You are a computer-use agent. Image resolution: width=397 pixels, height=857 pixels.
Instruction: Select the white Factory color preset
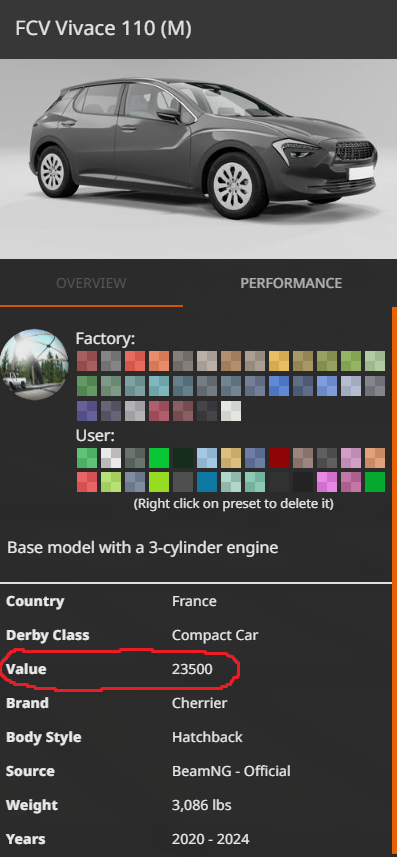[x=231, y=411]
